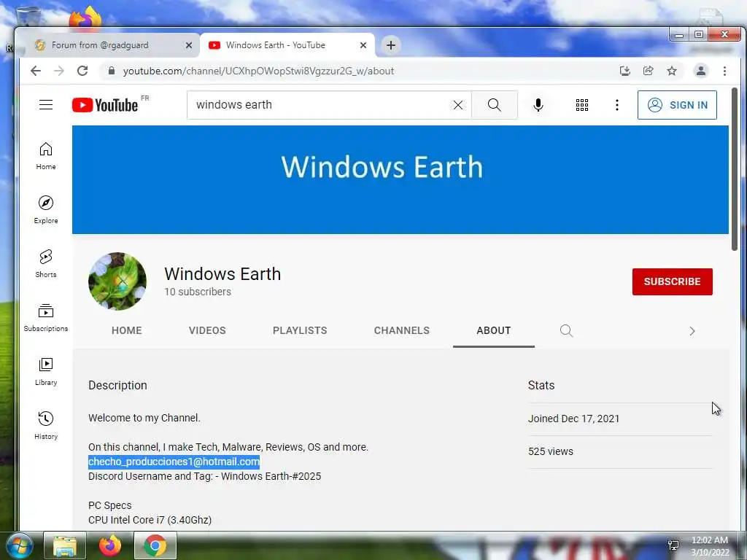Open Explore in the sidebar
747x560 pixels.
[x=46, y=210]
